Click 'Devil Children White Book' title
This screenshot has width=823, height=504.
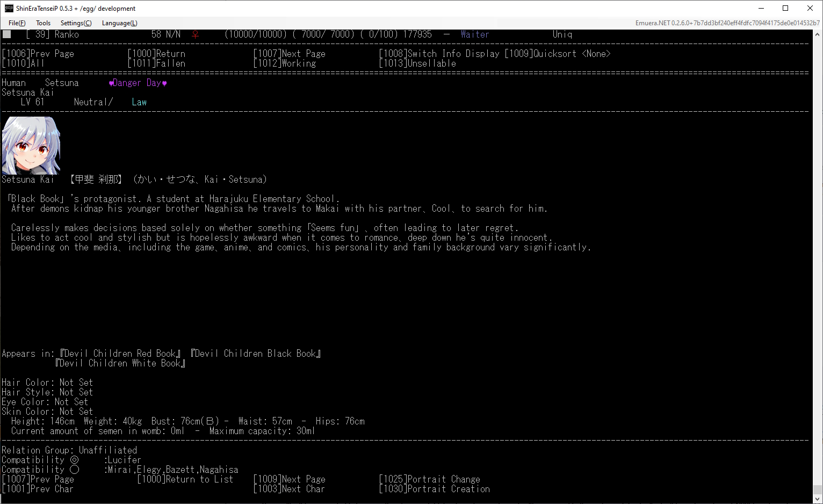[120, 363]
